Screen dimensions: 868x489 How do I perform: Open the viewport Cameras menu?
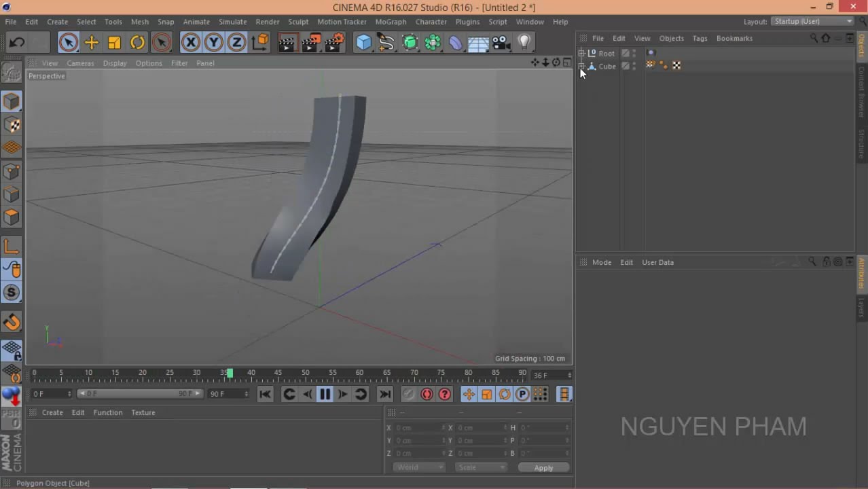click(x=80, y=63)
